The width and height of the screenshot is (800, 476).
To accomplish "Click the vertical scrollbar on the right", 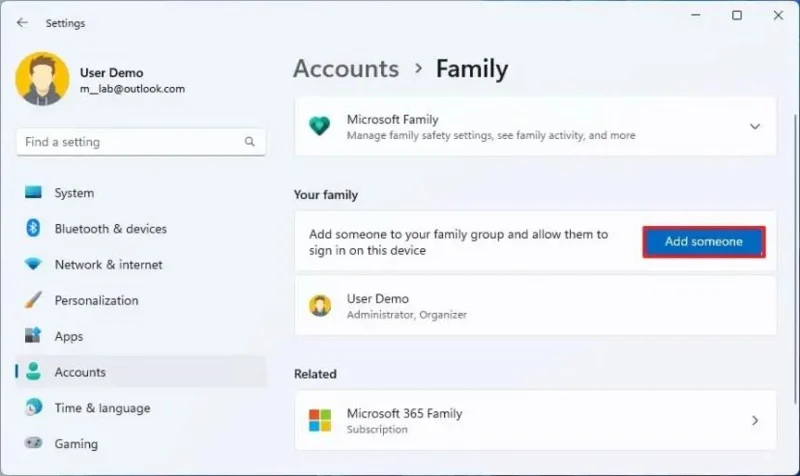I will (x=795, y=258).
